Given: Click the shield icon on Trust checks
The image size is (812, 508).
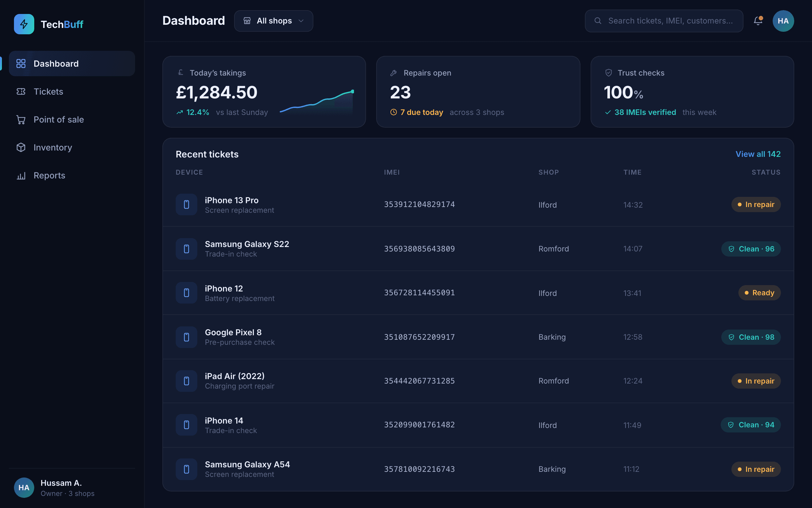Looking at the screenshot, I should click(608, 73).
